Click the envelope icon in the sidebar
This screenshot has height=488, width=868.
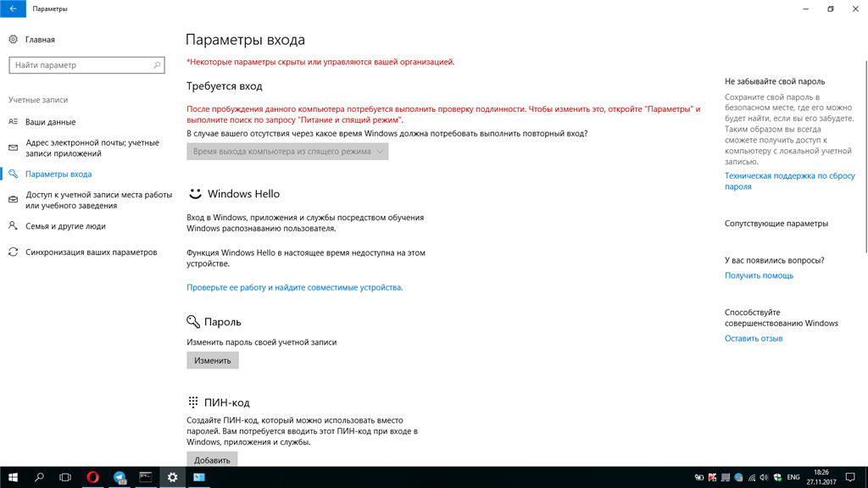[x=14, y=147]
